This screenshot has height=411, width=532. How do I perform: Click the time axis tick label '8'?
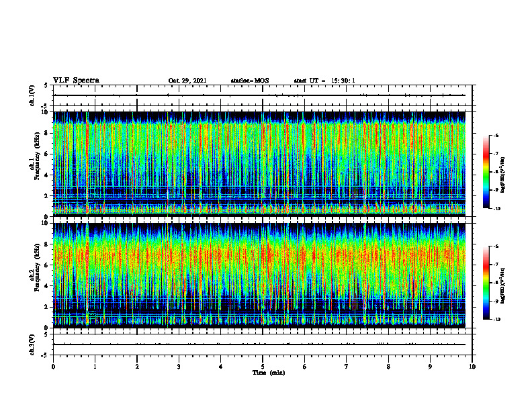388,367
